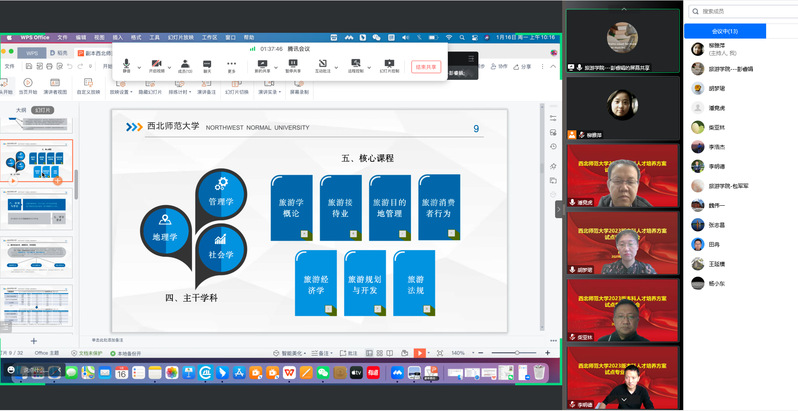798x411 pixels.
Task: Open the chat (聊天) panel
Action: (207, 66)
